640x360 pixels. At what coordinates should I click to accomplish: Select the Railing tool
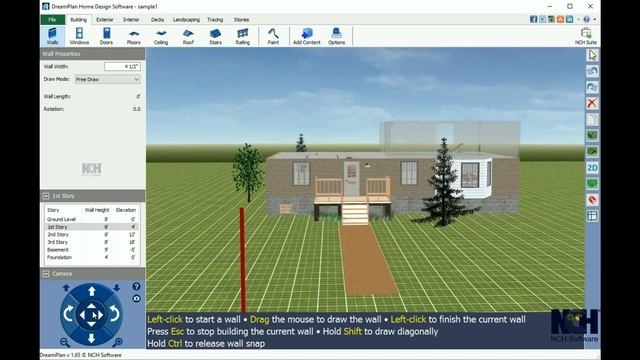(x=242, y=36)
